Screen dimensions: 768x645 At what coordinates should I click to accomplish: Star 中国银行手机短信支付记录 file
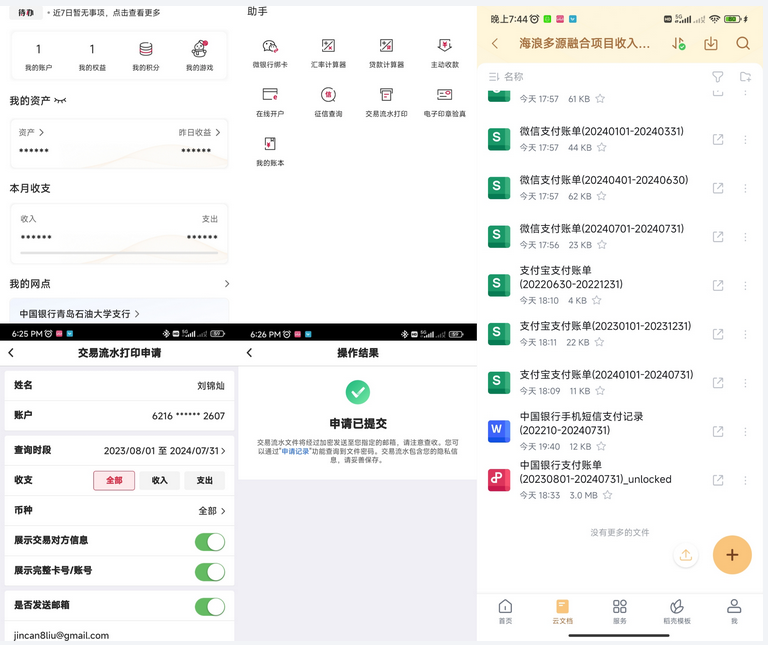[x=601, y=446]
